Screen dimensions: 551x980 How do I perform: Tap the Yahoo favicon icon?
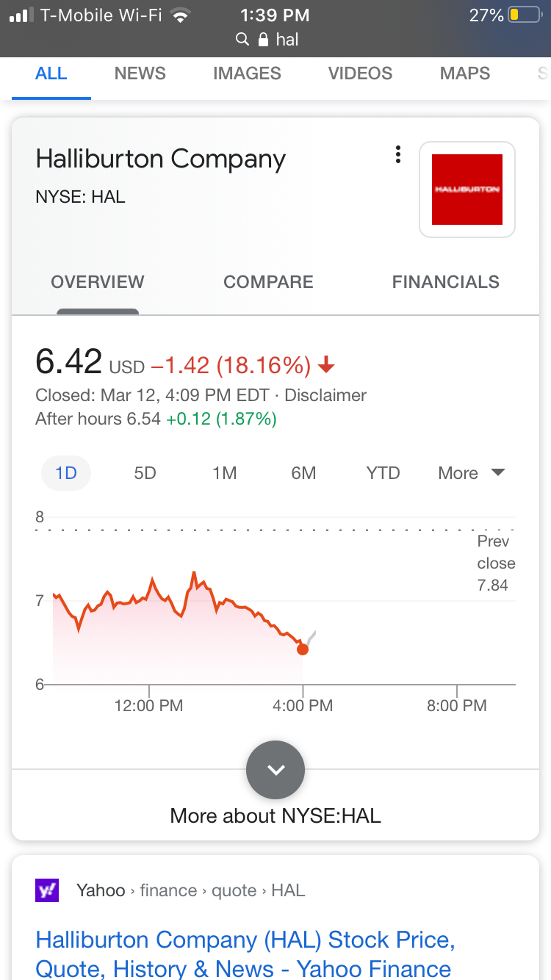tap(47, 891)
